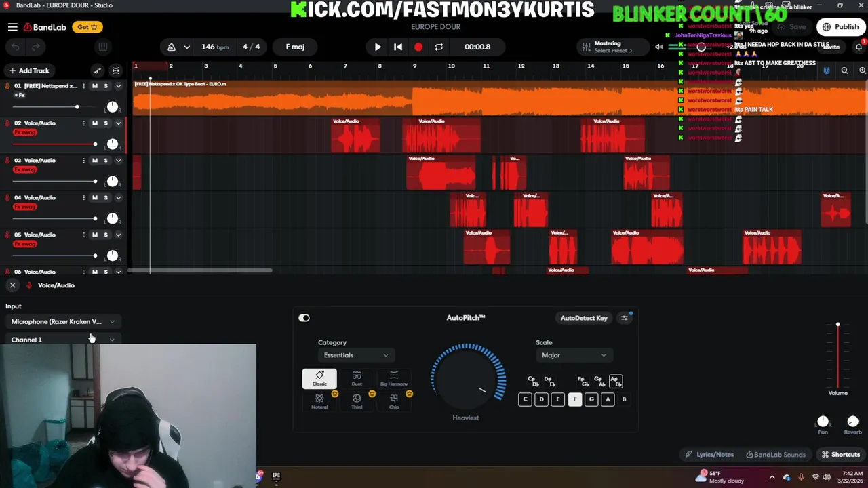Viewport: 868px width, 488px height.
Task: Click the AutoDetect Key button
Action: tap(584, 318)
